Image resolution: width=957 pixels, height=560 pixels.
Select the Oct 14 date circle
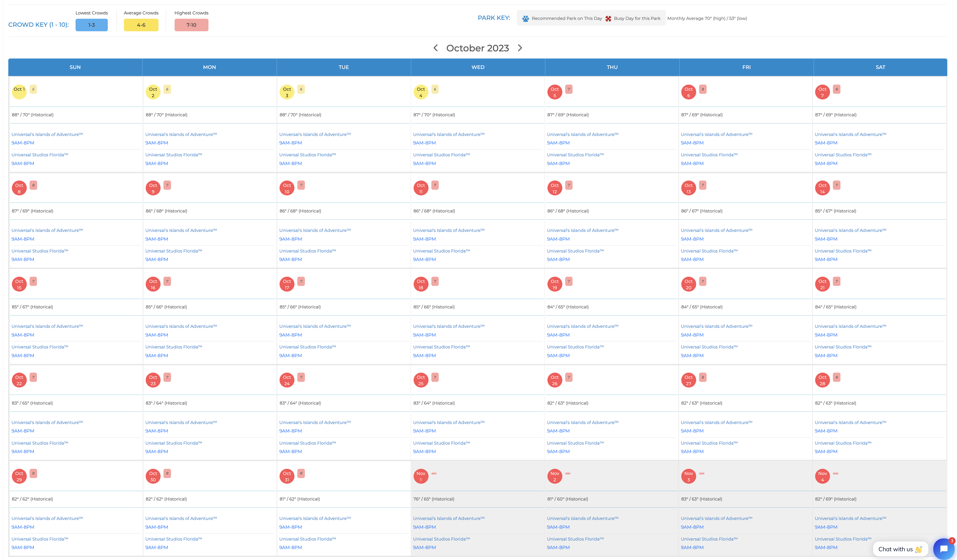click(x=822, y=188)
